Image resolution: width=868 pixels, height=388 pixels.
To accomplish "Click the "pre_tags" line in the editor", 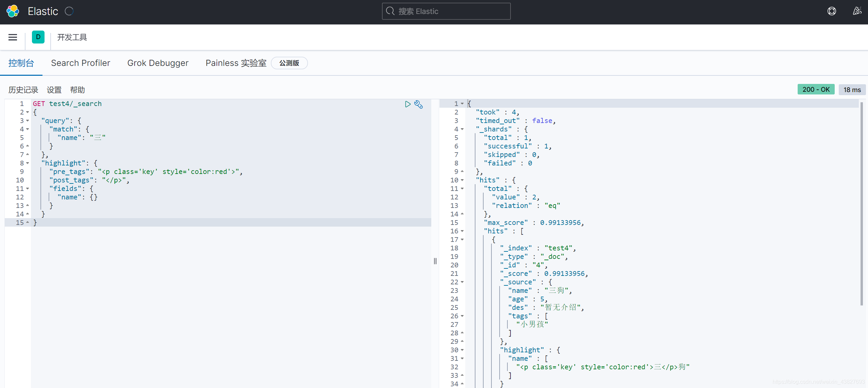I will (x=146, y=172).
